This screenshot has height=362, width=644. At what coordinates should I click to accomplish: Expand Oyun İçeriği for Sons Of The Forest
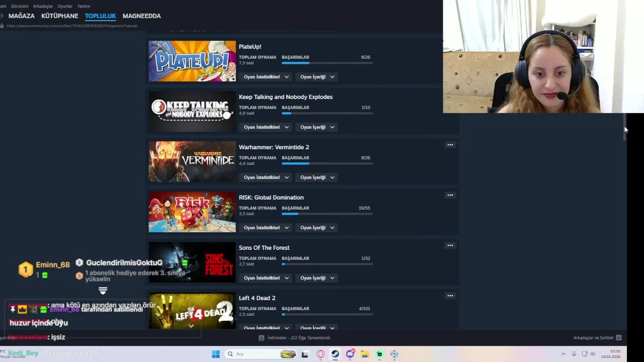[316, 278]
